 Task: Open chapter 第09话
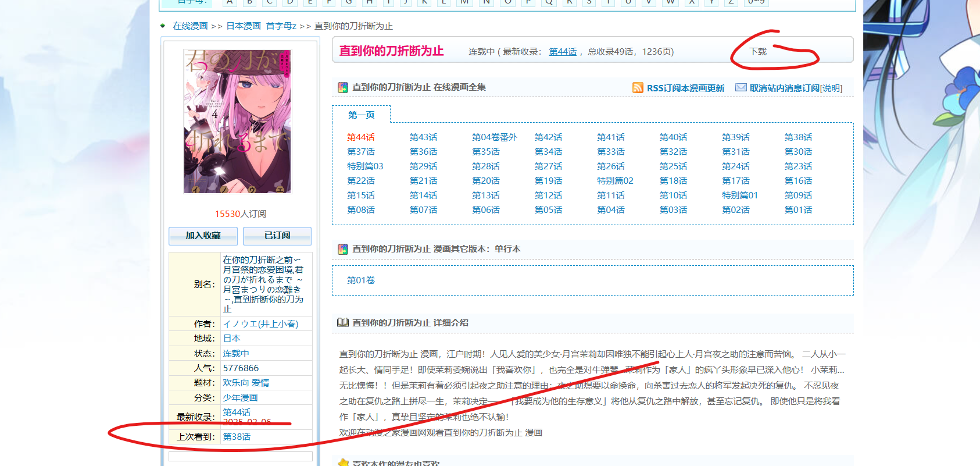point(798,195)
